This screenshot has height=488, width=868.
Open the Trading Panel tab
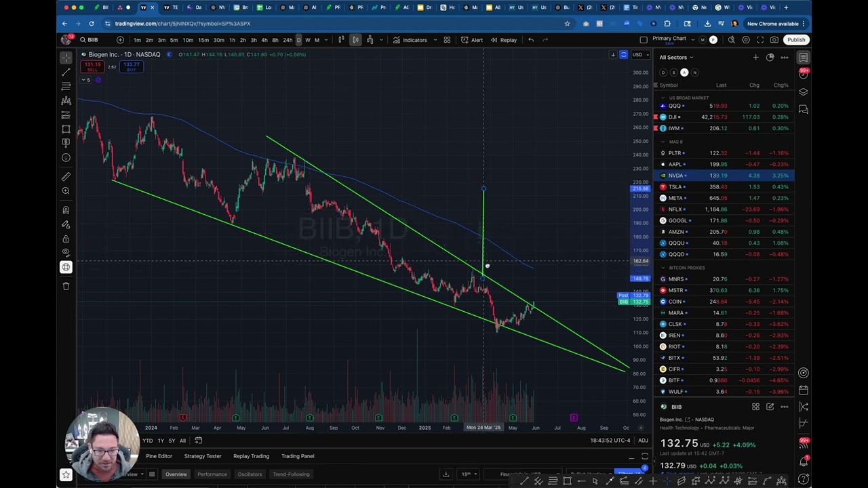[x=298, y=456]
